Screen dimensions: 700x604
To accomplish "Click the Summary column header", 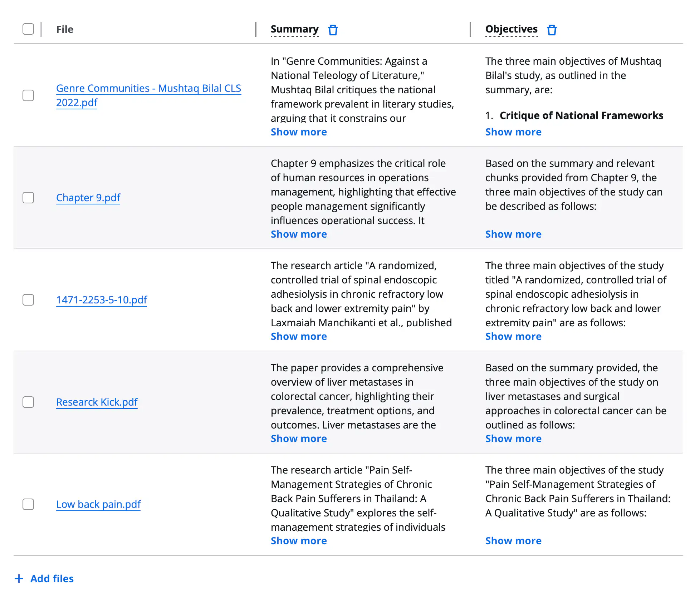I will coord(294,29).
